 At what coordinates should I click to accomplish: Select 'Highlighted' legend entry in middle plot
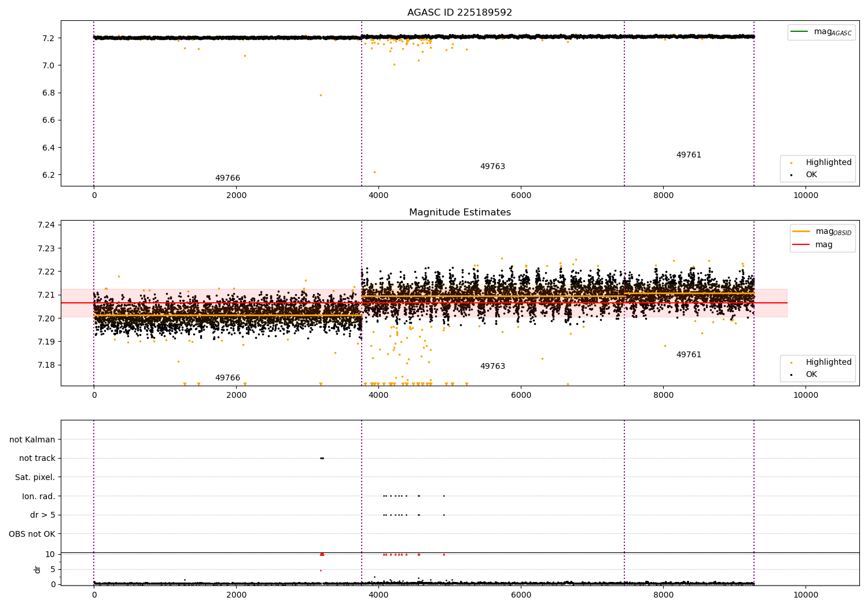(829, 362)
